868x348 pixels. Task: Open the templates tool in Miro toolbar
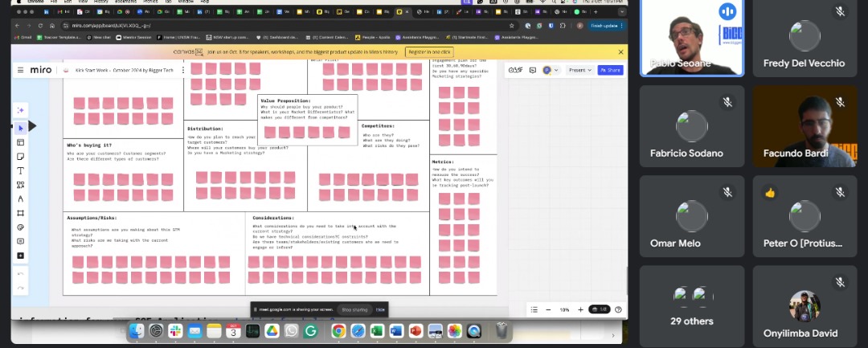(x=20, y=142)
